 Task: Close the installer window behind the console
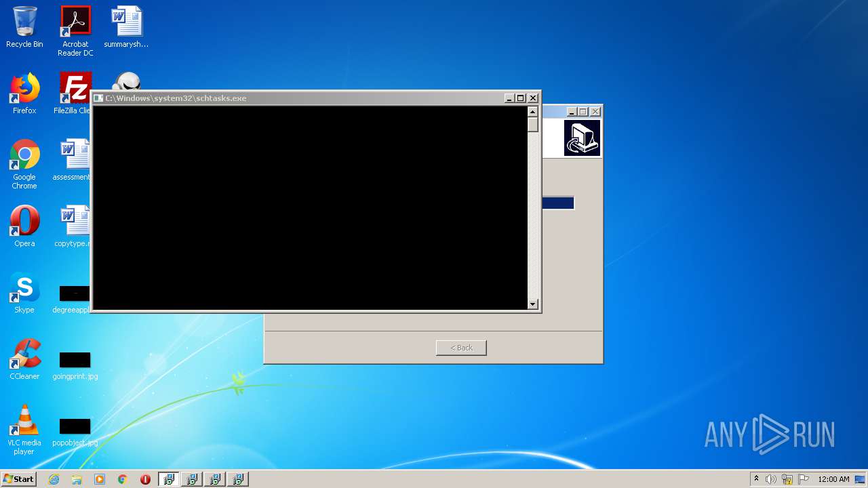pyautogui.click(x=595, y=112)
